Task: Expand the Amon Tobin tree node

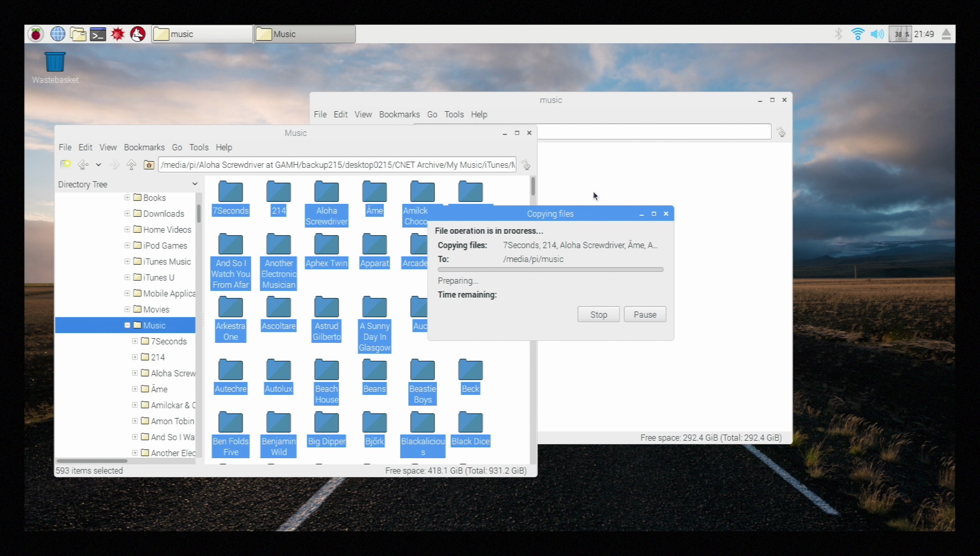Action: point(135,421)
